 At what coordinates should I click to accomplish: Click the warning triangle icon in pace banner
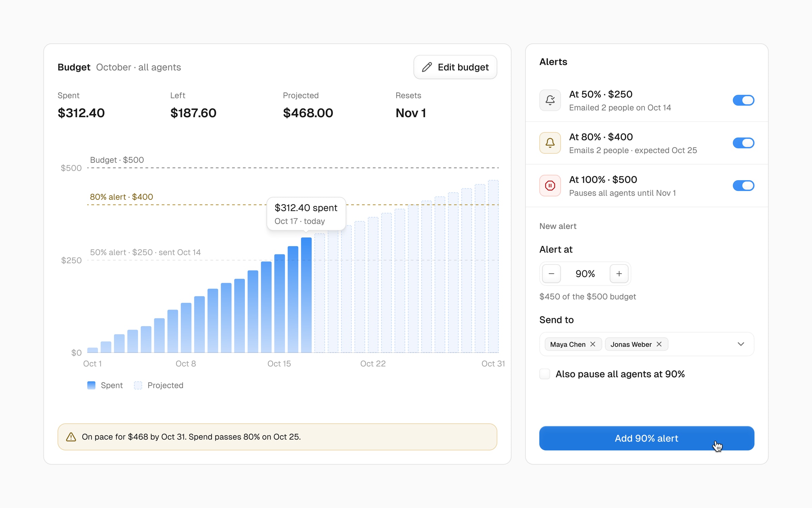tap(71, 437)
